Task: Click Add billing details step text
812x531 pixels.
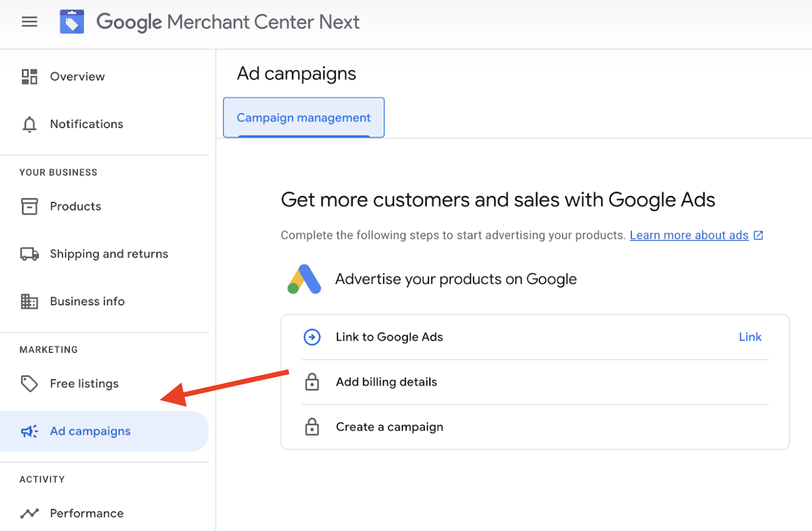Action: tap(386, 382)
